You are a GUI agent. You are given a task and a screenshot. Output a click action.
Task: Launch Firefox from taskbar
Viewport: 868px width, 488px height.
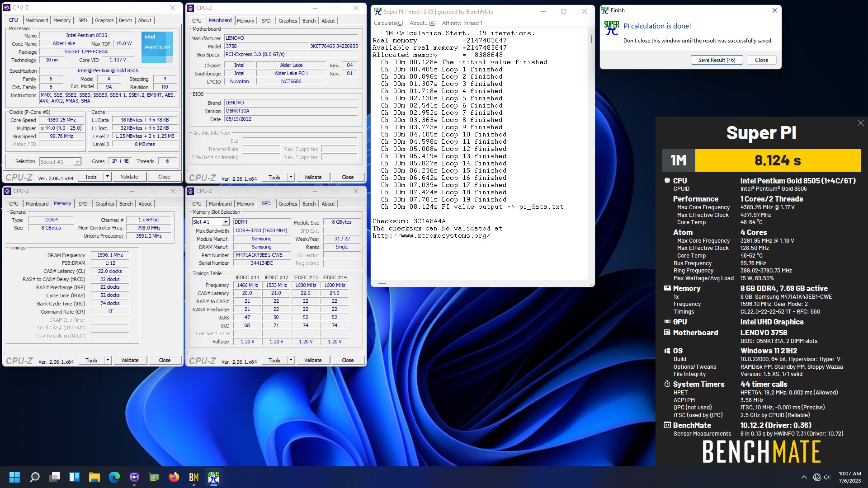(174, 477)
